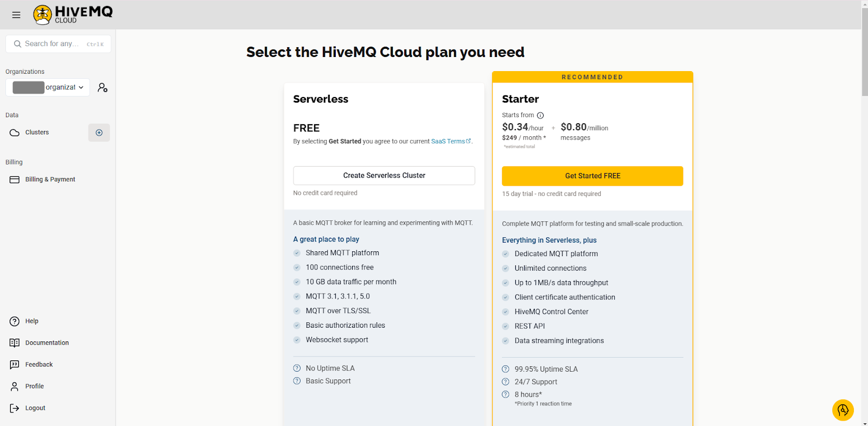
Task: Click the search magnifier icon
Action: pos(17,44)
